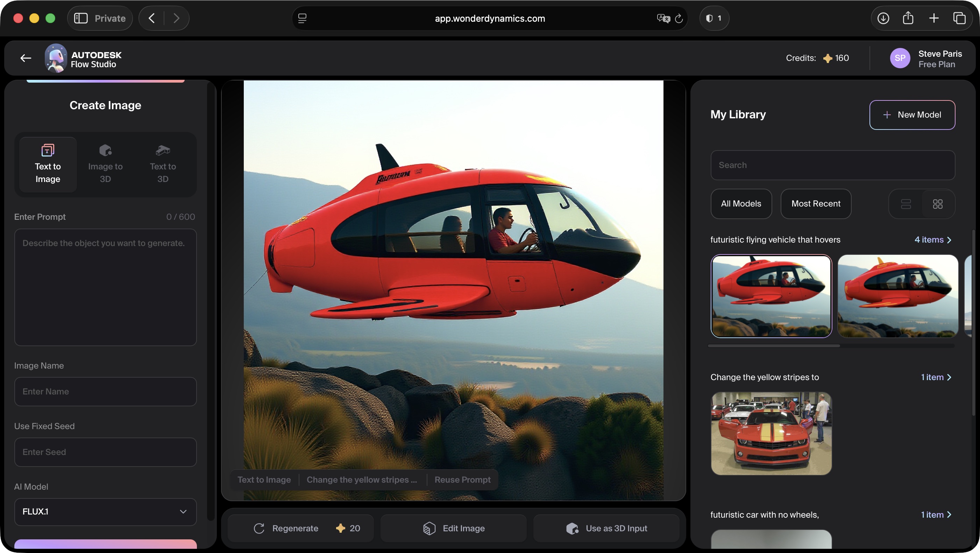Switch library to grid view

click(x=938, y=204)
